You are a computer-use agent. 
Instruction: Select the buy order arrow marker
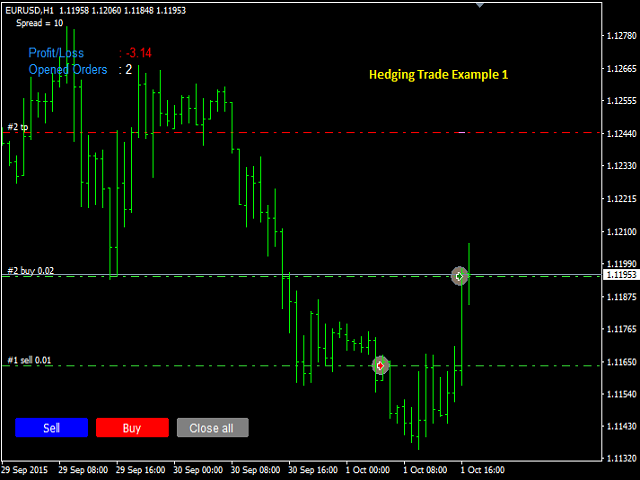coord(460,276)
